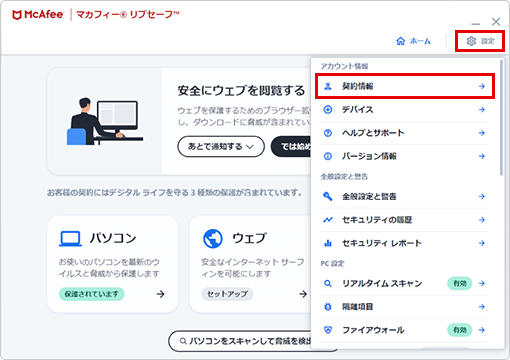Open ヘルプとサポート menu entry
The height and width of the screenshot is (360, 510).
tap(405, 133)
